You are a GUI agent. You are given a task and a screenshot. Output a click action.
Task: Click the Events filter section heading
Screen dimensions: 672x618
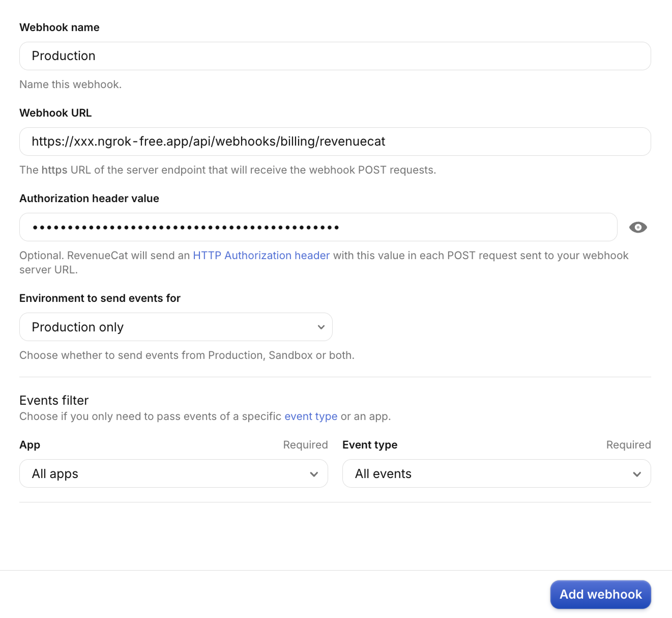[53, 401]
